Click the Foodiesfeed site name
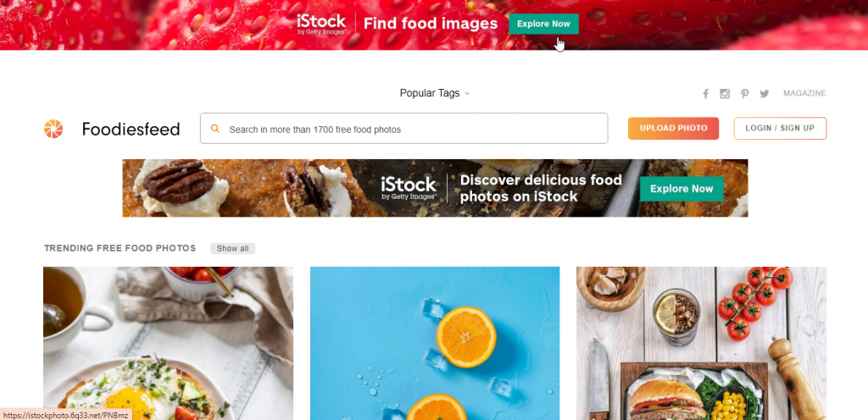Image resolution: width=868 pixels, height=420 pixels. (x=131, y=130)
